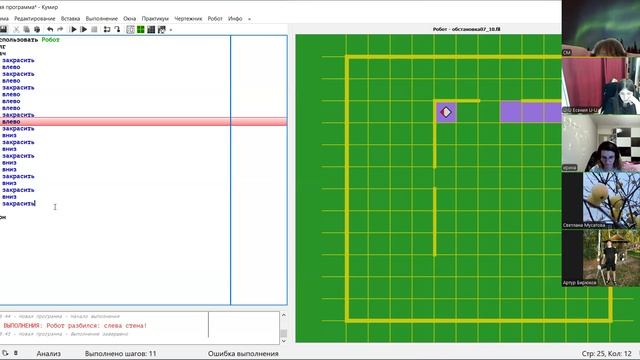640x360 pixels.
Task: Click the Save program toolbar icon
Action: tap(3, 29)
